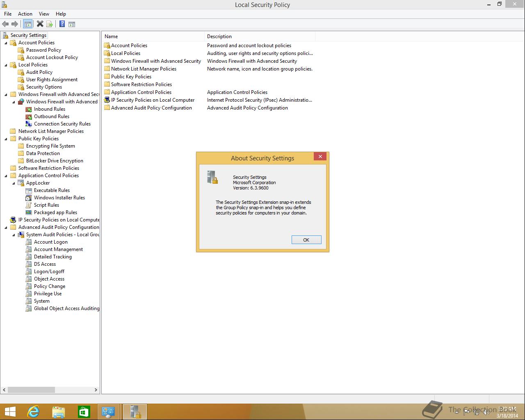Viewport: 525px width, 420px height.
Task: Collapse Account Policies tree node
Action: [x=6, y=43]
